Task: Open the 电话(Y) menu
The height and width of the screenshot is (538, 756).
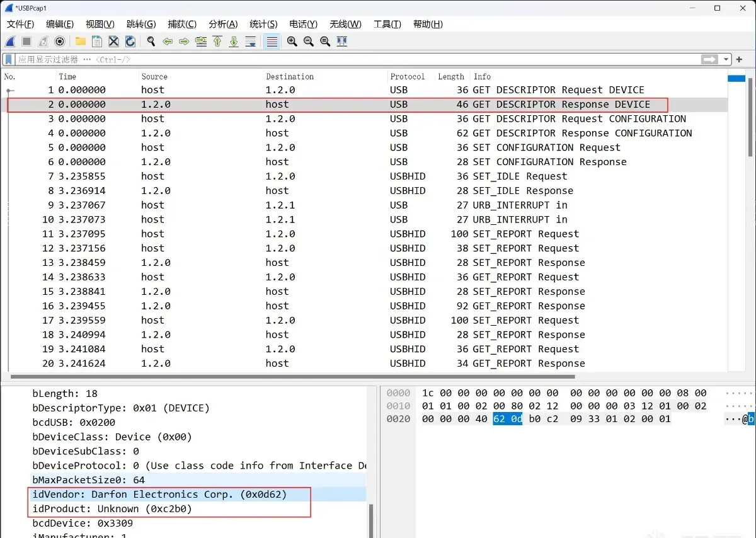Action: tap(304, 24)
